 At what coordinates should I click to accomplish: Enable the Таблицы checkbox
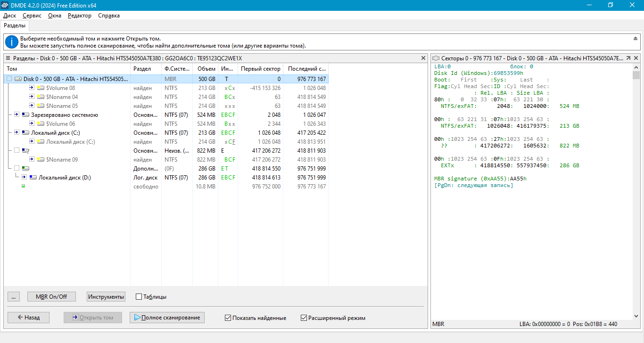pos(139,297)
